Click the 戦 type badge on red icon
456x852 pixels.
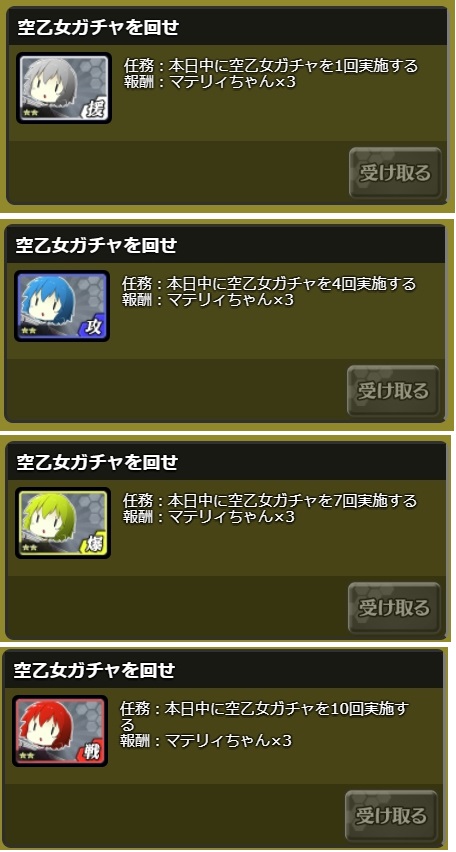pos(92,753)
